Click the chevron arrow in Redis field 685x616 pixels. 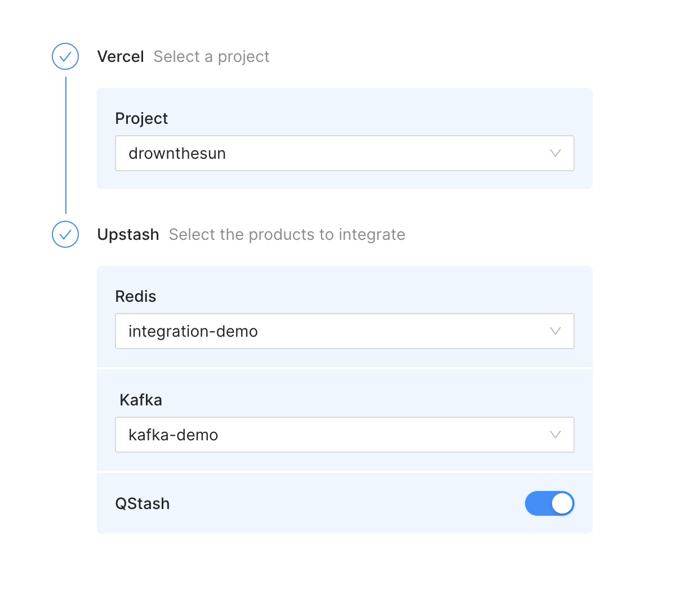pos(555,331)
